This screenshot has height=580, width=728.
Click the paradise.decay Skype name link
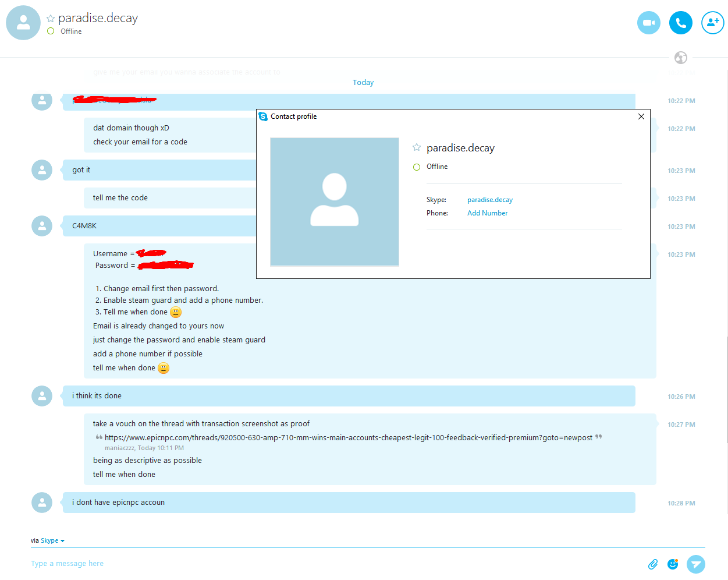[490, 200]
